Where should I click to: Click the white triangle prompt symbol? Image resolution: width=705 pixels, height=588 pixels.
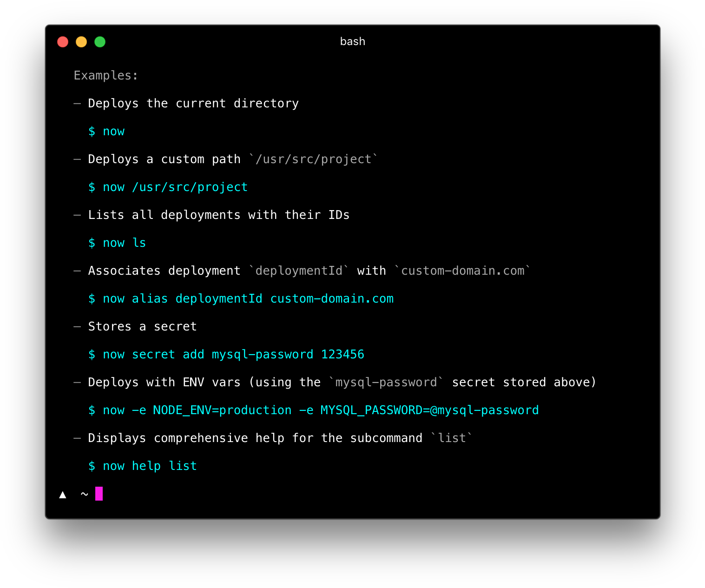[x=63, y=495]
